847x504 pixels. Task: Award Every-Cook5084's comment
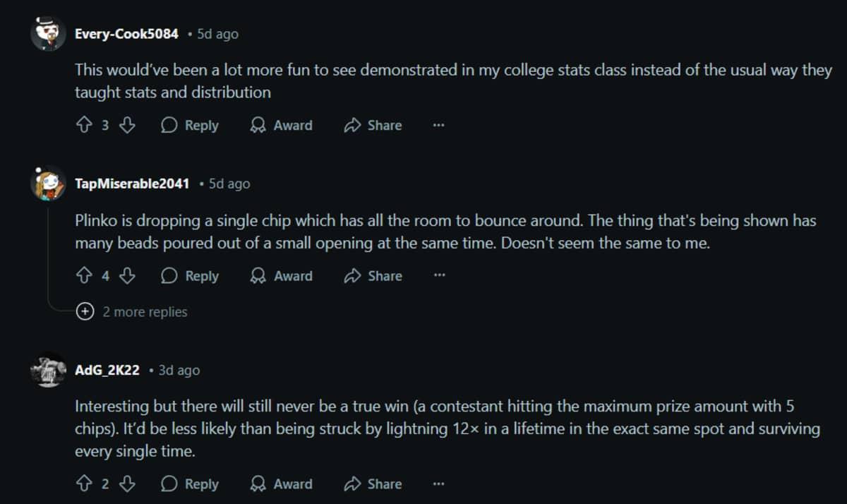coord(281,126)
